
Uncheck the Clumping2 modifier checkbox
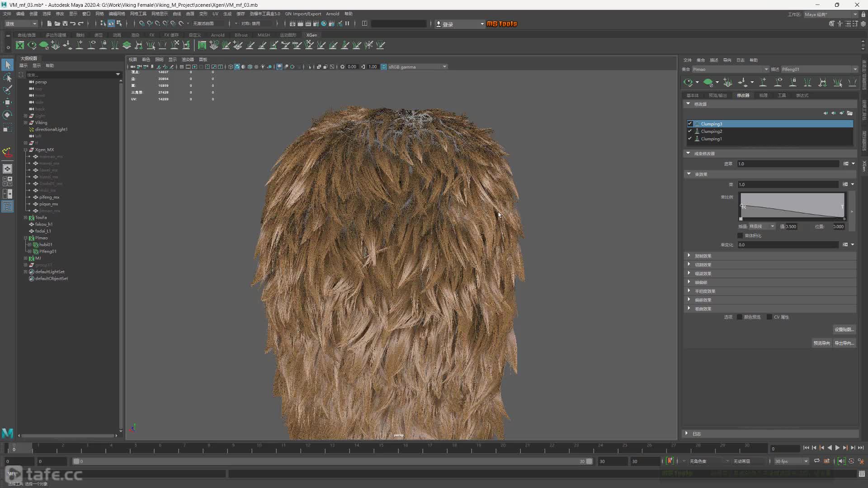[690, 131]
